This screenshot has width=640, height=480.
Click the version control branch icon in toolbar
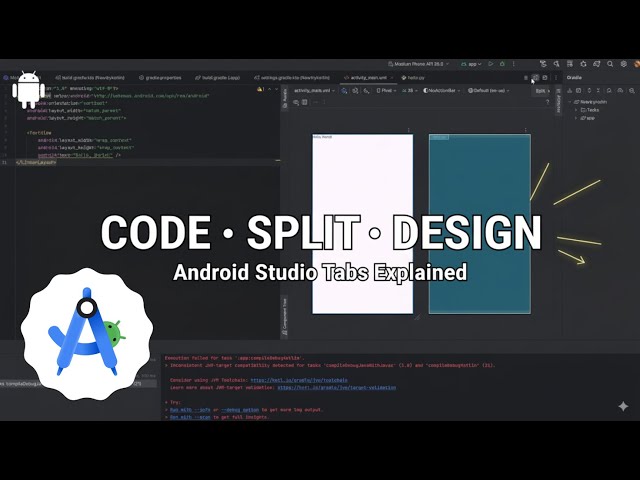click(x=543, y=64)
